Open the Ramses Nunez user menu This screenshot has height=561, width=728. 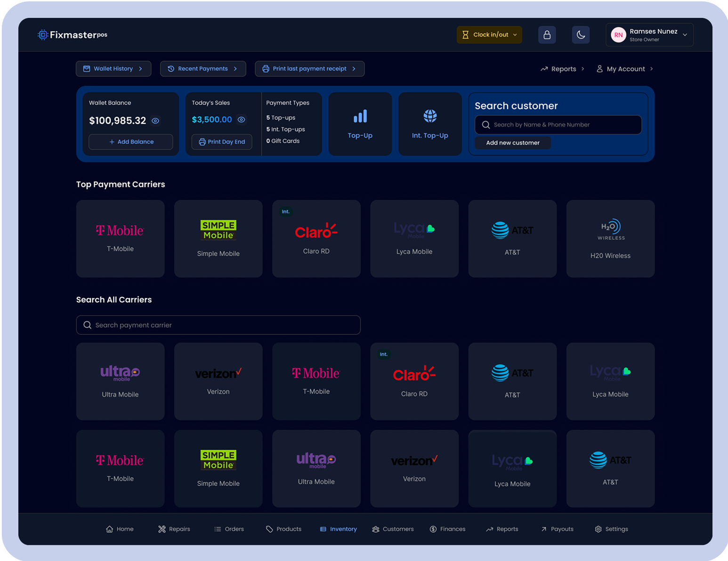(649, 35)
